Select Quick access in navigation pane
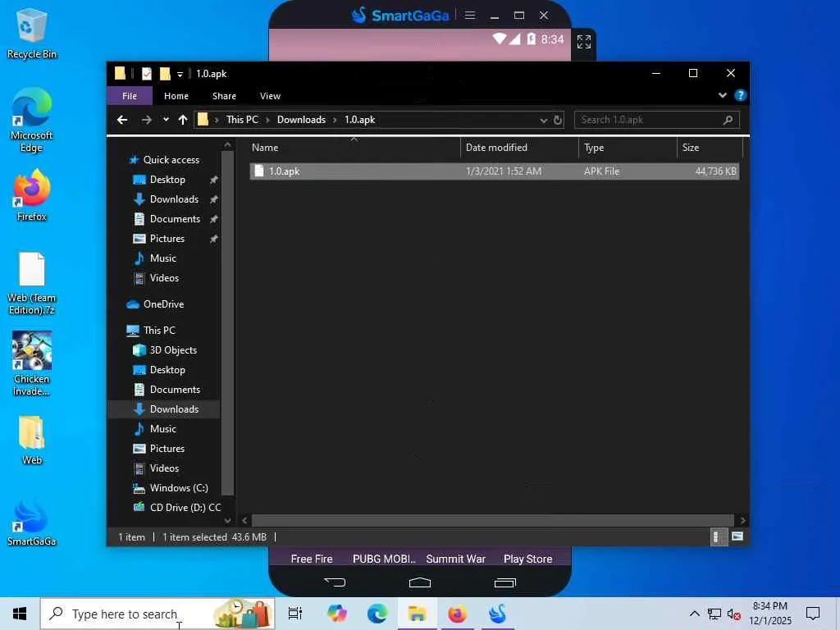Image resolution: width=840 pixels, height=630 pixels. (x=171, y=160)
